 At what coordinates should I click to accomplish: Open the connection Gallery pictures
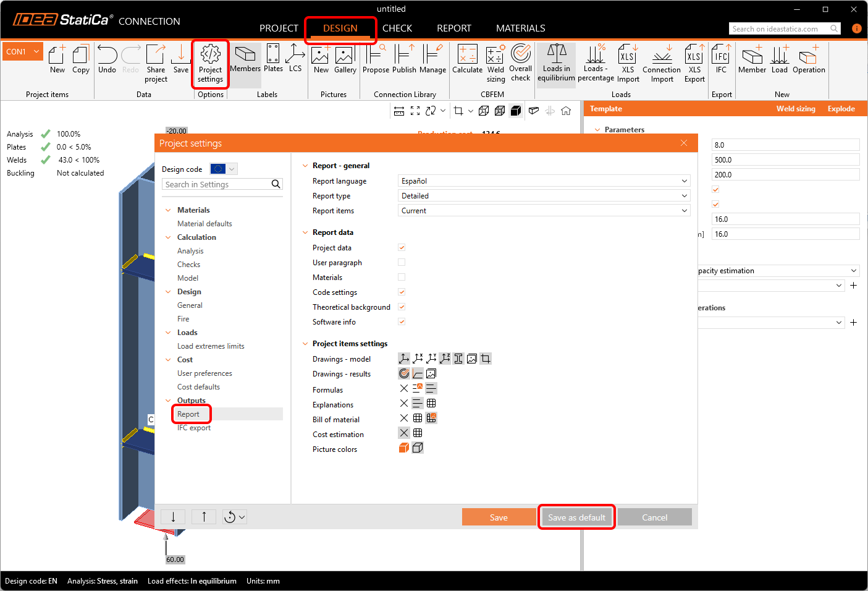345,61
